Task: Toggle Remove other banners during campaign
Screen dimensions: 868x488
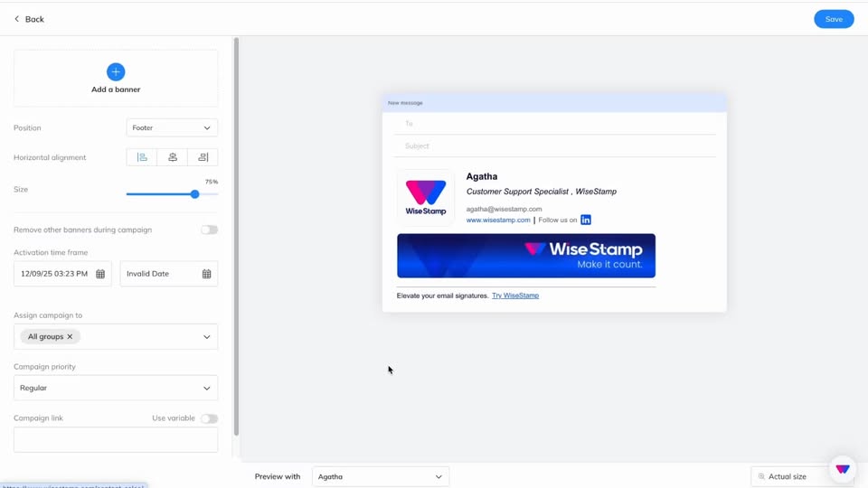Action: click(209, 230)
